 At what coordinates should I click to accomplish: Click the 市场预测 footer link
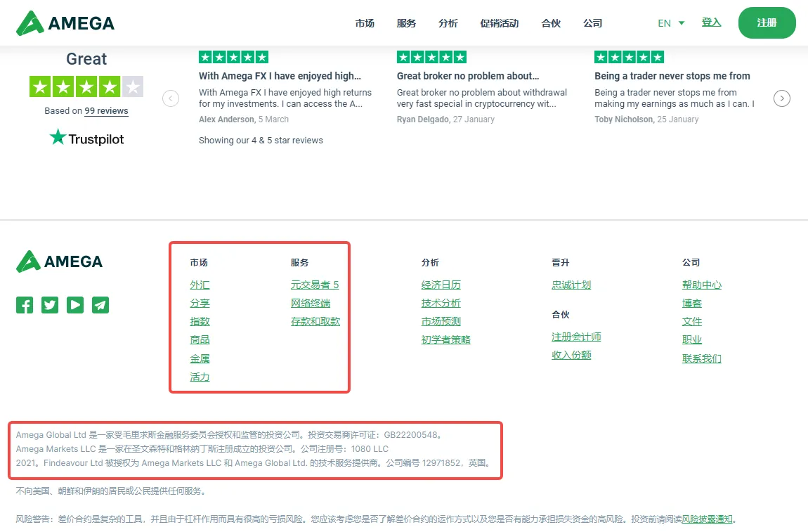441,322
